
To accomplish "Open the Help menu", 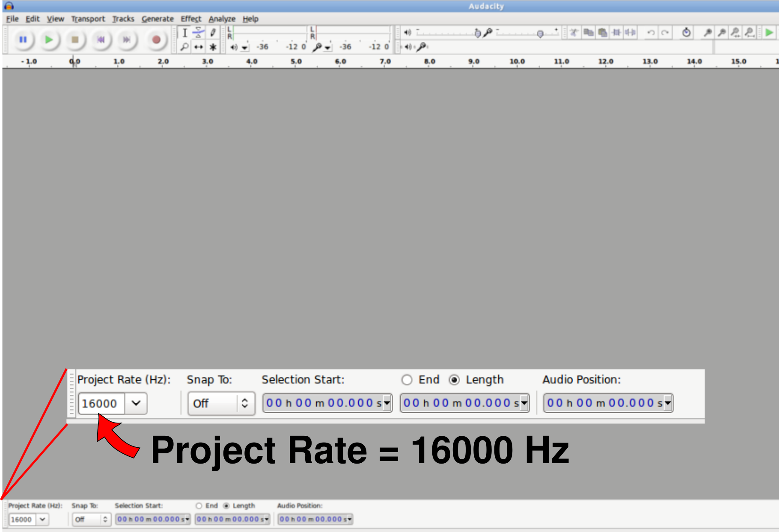I will (x=250, y=19).
